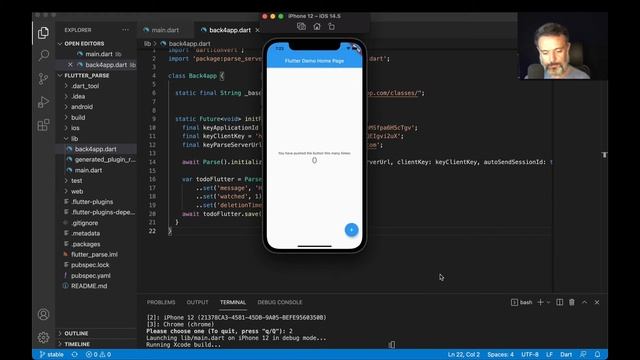The width and height of the screenshot is (640, 360).
Task: Open the Explorer view in activity bar
Action: 43,33
